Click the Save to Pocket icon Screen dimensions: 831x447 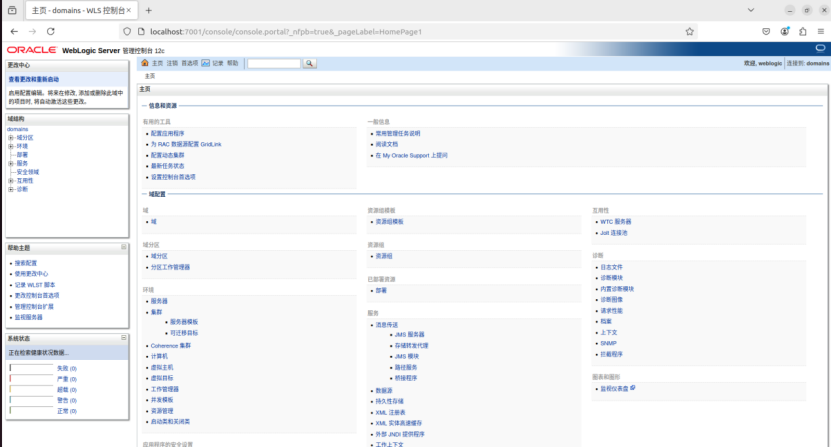[x=766, y=31]
